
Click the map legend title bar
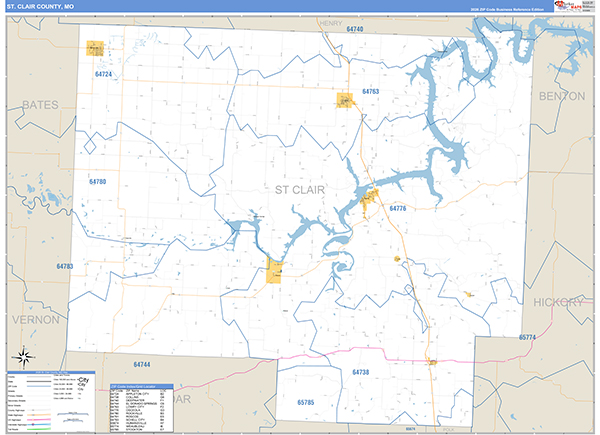[51, 372]
